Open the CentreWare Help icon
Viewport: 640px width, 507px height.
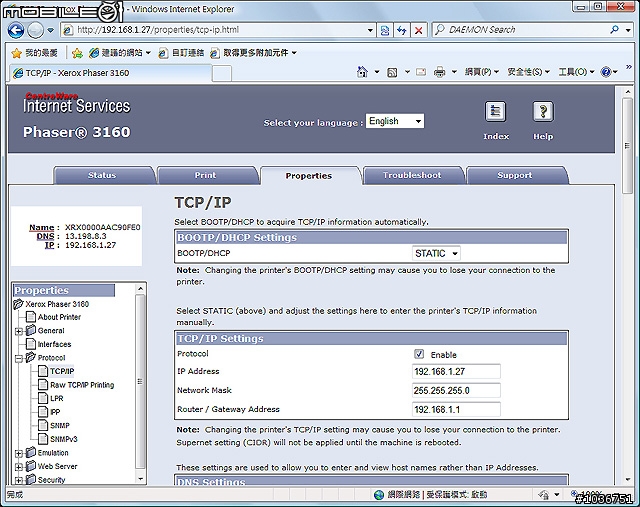[543, 111]
